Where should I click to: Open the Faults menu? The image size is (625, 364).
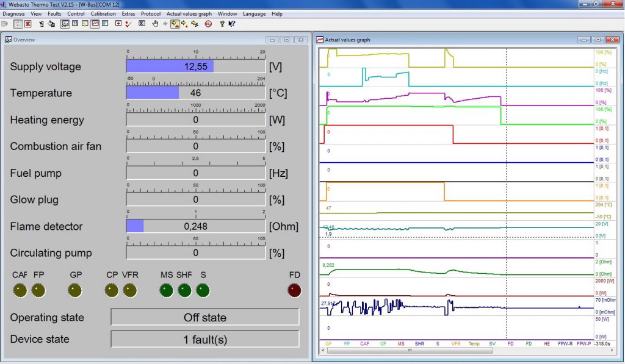coord(54,13)
